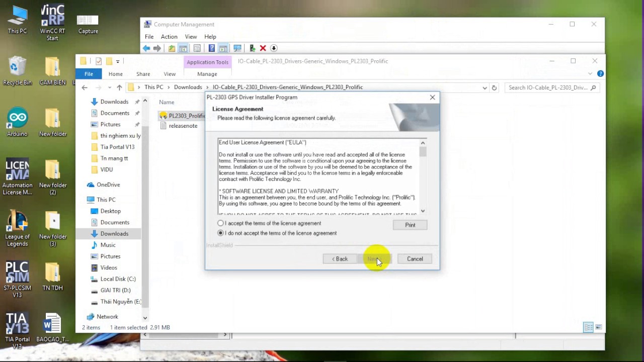Open the Help menu in Computer Management

point(210,37)
